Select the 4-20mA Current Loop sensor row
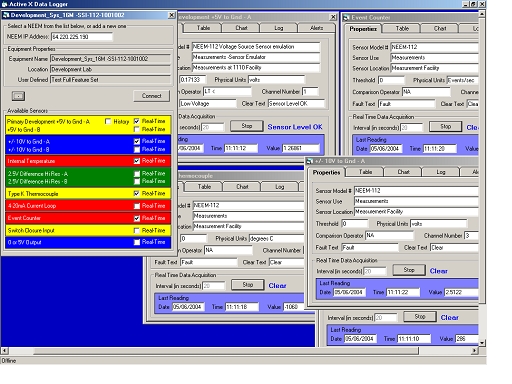This screenshot has width=512, height=384. [x=88, y=206]
